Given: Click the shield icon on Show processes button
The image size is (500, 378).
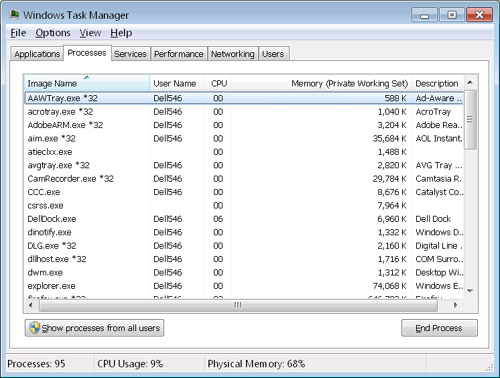Looking at the screenshot, I should click(x=34, y=328).
